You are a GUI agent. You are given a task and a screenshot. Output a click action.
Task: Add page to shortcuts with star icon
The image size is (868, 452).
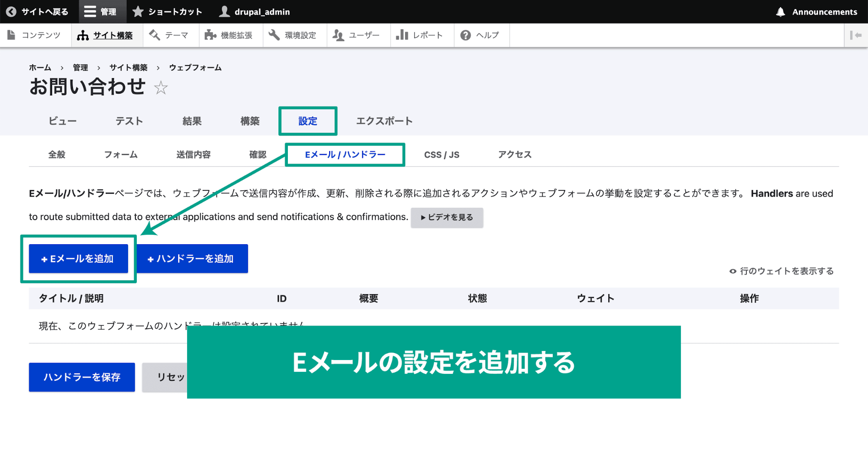coord(161,88)
